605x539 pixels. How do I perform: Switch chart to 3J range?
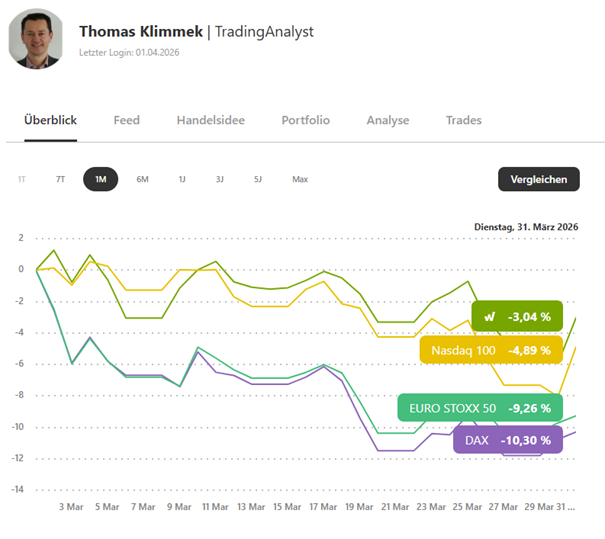(x=220, y=179)
